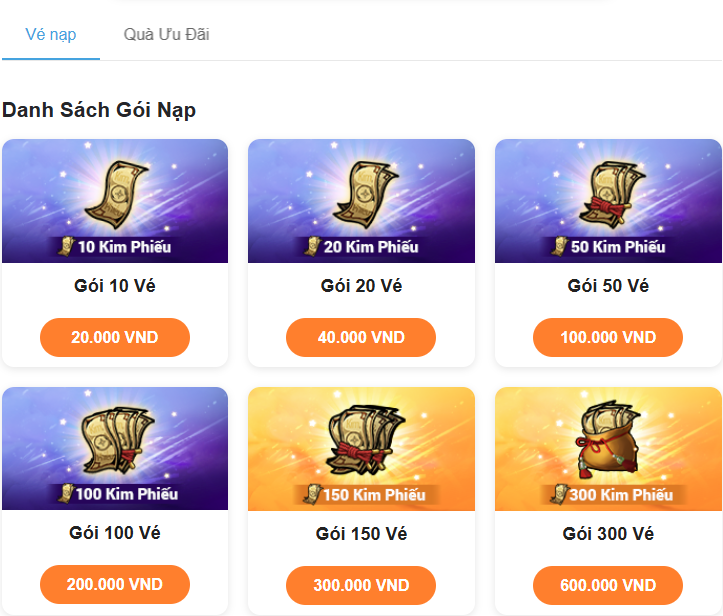The width and height of the screenshot is (723, 616).
Task: Buy the 20.000 VND package
Action: point(115,337)
